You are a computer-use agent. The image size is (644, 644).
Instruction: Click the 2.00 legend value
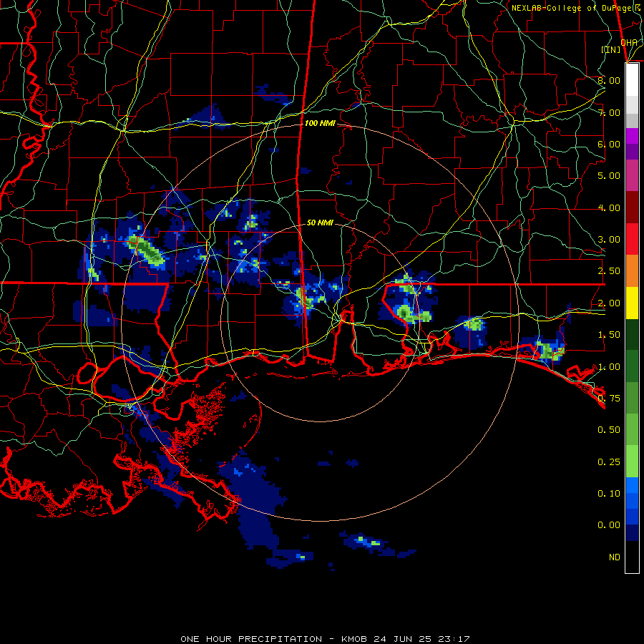pos(609,303)
